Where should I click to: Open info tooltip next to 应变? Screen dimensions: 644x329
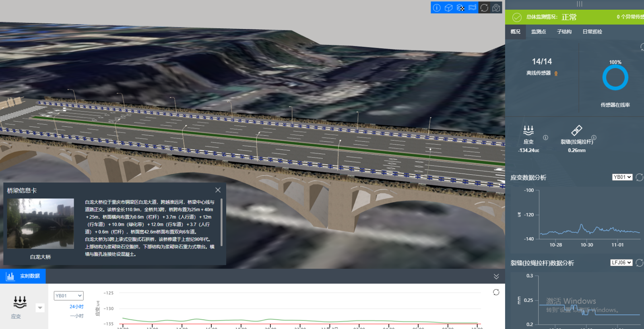pos(545,137)
